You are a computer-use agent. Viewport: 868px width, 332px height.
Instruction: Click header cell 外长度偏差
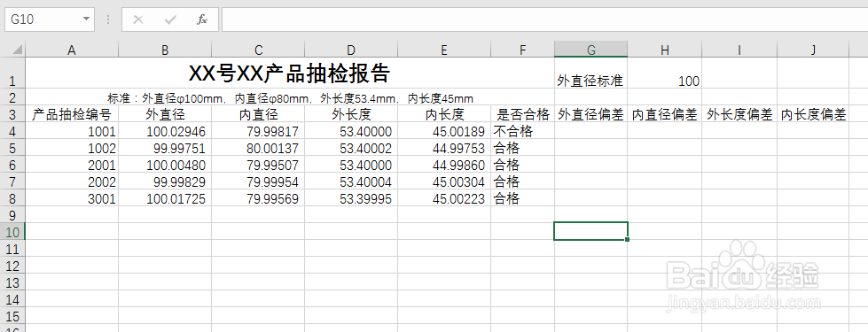[739, 115]
